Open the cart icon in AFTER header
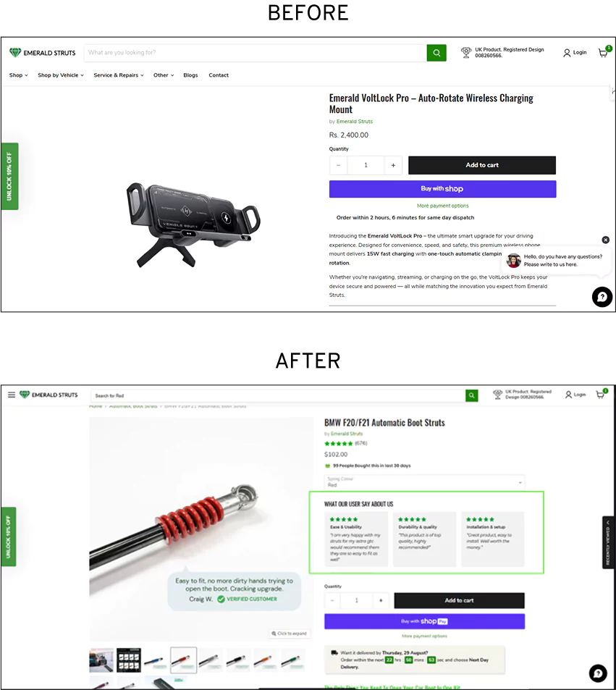Image resolution: width=616 pixels, height=690 pixels. point(601,395)
